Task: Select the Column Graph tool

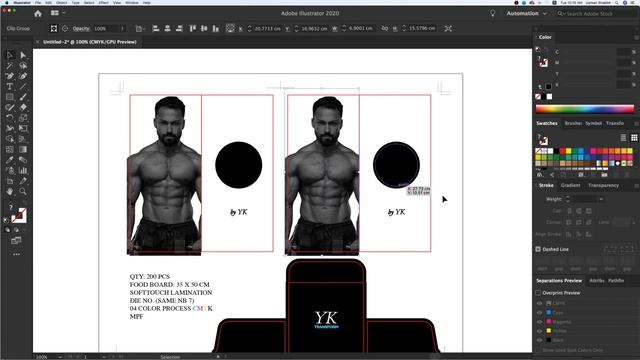Action: coord(23,171)
